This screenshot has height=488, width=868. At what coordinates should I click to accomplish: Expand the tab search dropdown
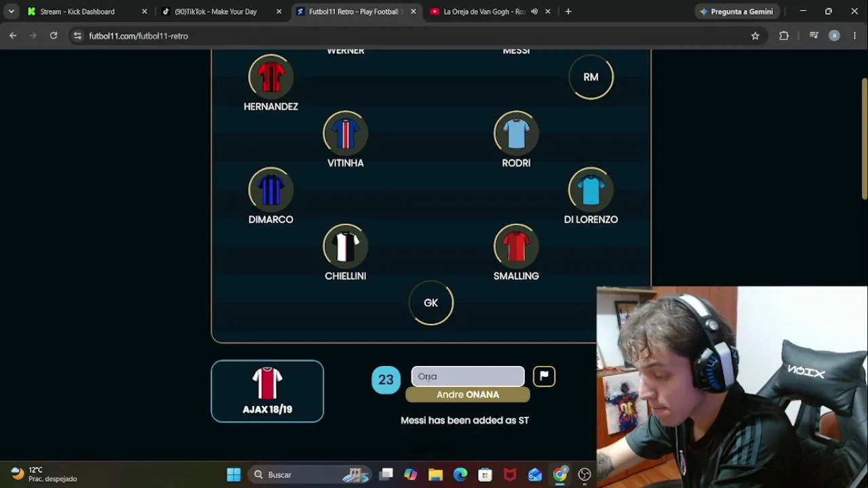tap(11, 12)
